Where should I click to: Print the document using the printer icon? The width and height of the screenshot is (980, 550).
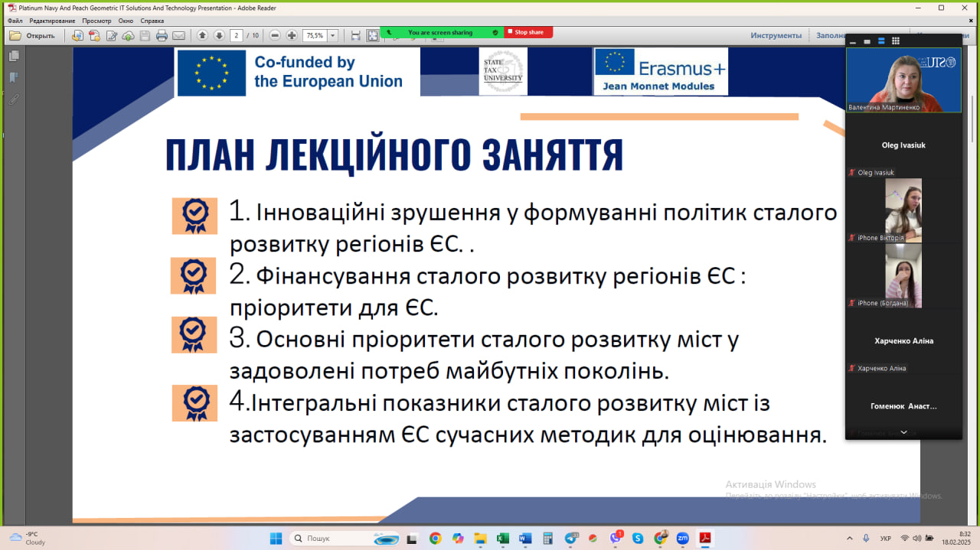162,35
